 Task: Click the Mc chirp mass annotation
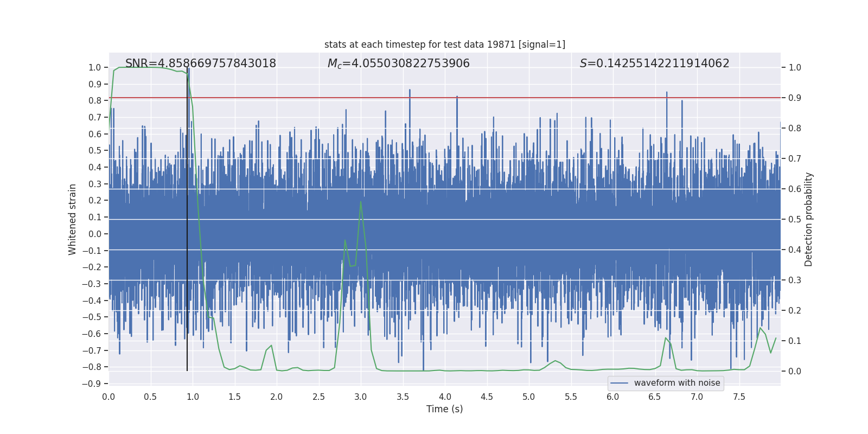[x=398, y=63]
